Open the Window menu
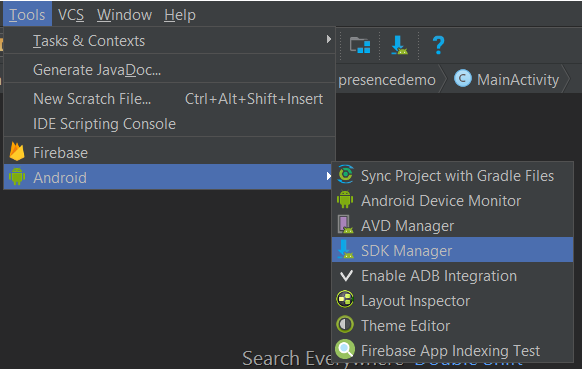582x369 pixels. [x=124, y=15]
